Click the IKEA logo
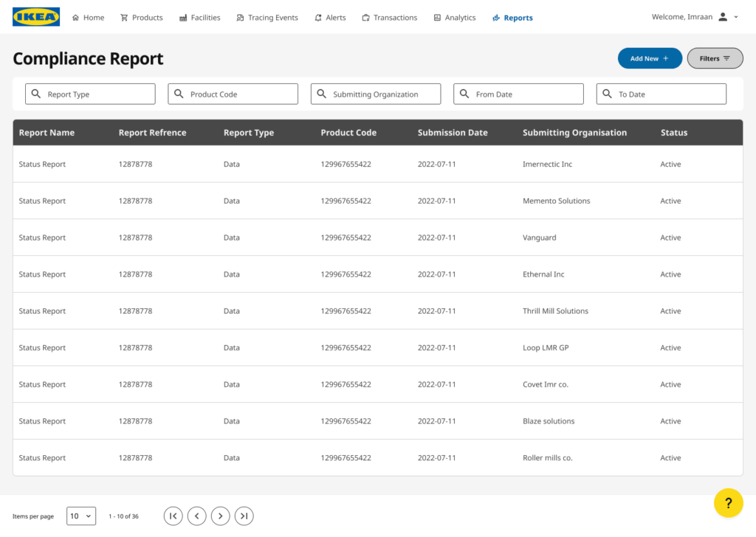The image size is (756, 537). click(36, 17)
